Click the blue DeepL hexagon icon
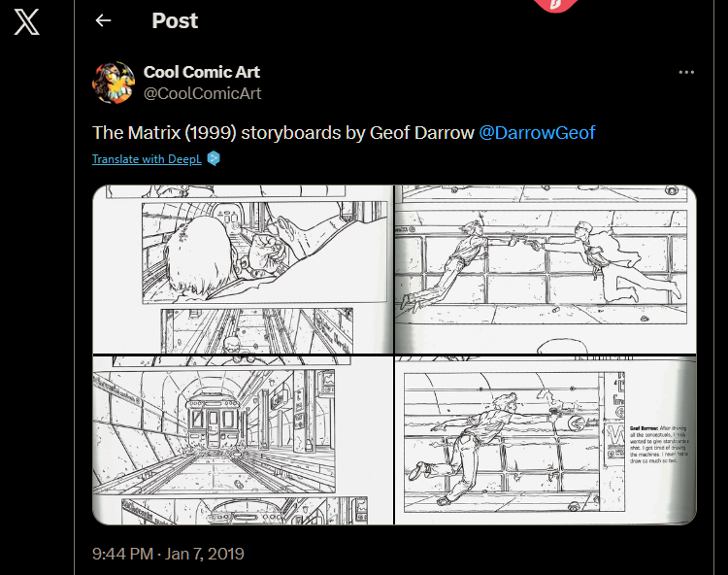The image size is (728, 575). tap(214, 158)
